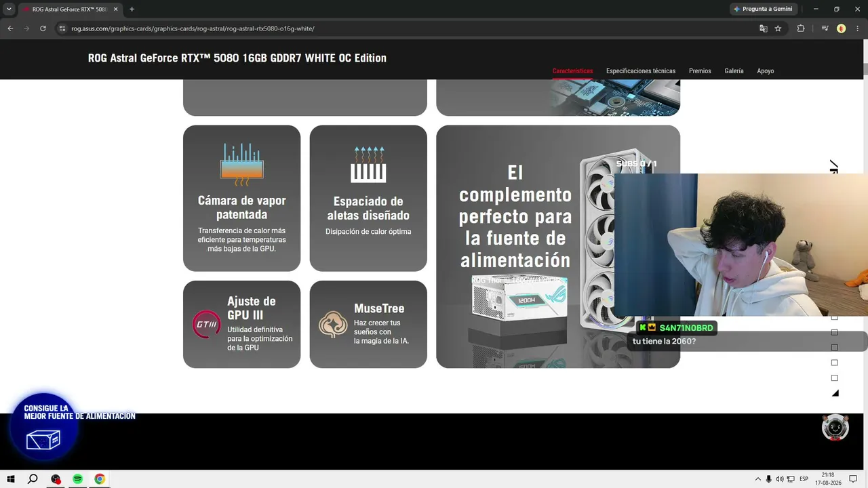
Task: Open the volume control in system tray
Action: tap(779, 479)
